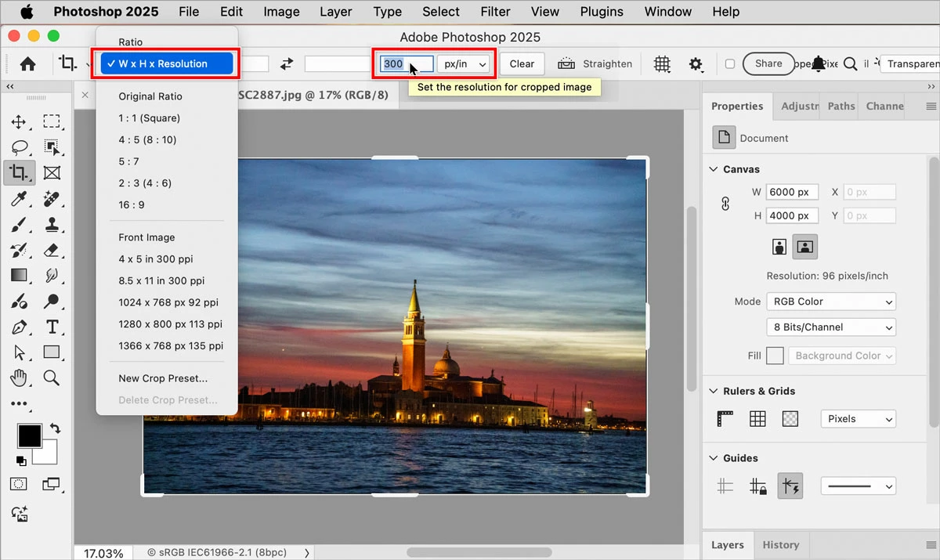Click the Share button
The image size is (940, 560).
tap(768, 64)
